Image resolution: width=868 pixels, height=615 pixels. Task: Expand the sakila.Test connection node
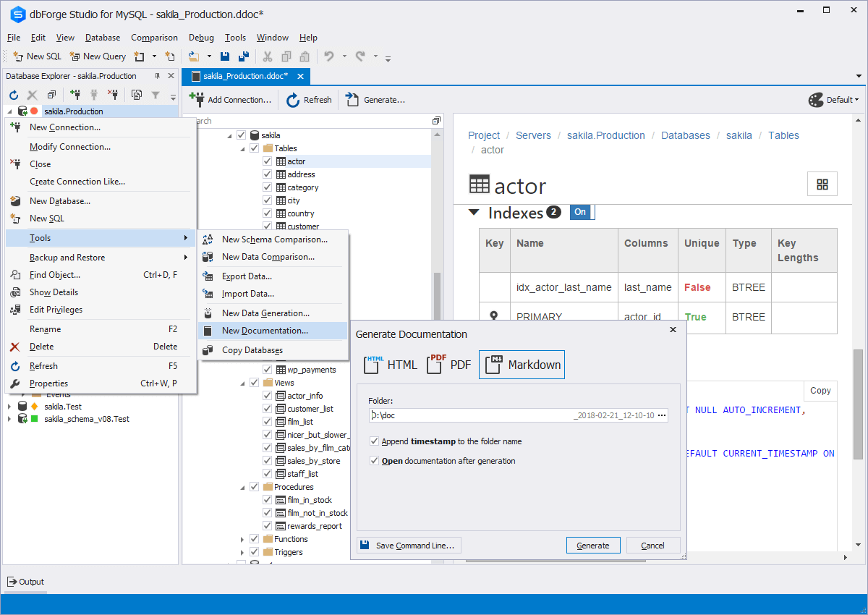tap(9, 407)
